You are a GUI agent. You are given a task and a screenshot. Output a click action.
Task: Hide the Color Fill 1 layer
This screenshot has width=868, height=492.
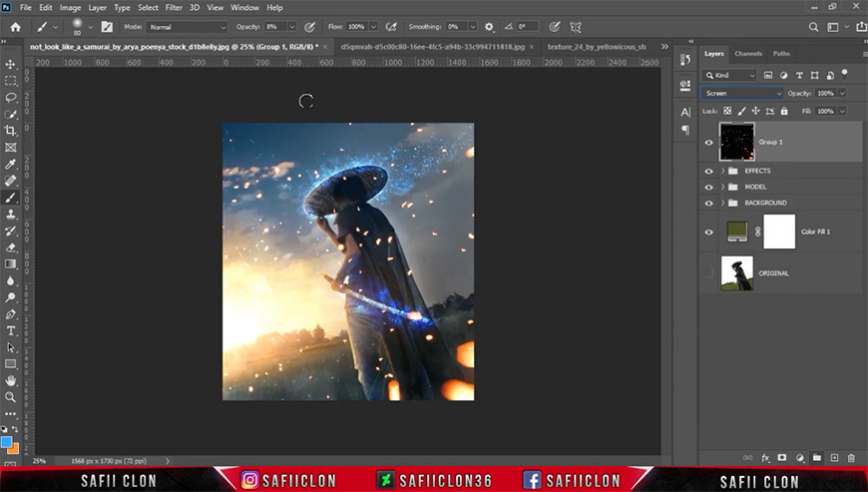pos(708,232)
